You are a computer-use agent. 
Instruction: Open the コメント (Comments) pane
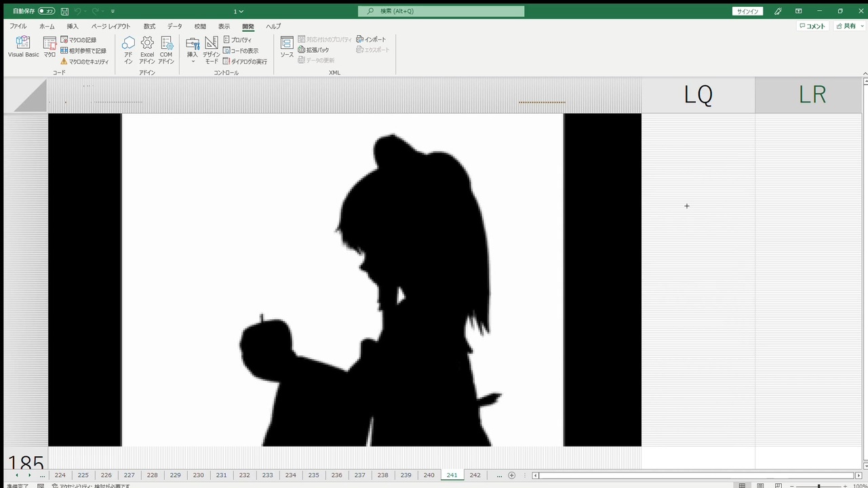pos(812,26)
